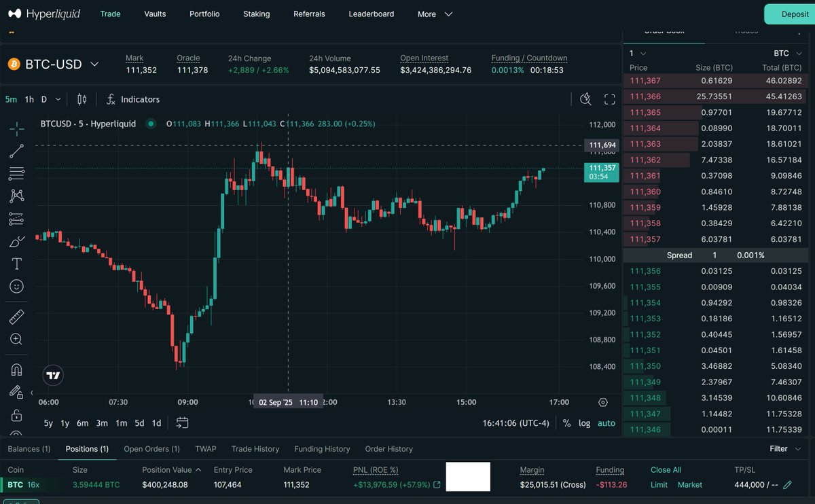Toggle percent scale on chart
815x504 pixels.
[x=566, y=423]
